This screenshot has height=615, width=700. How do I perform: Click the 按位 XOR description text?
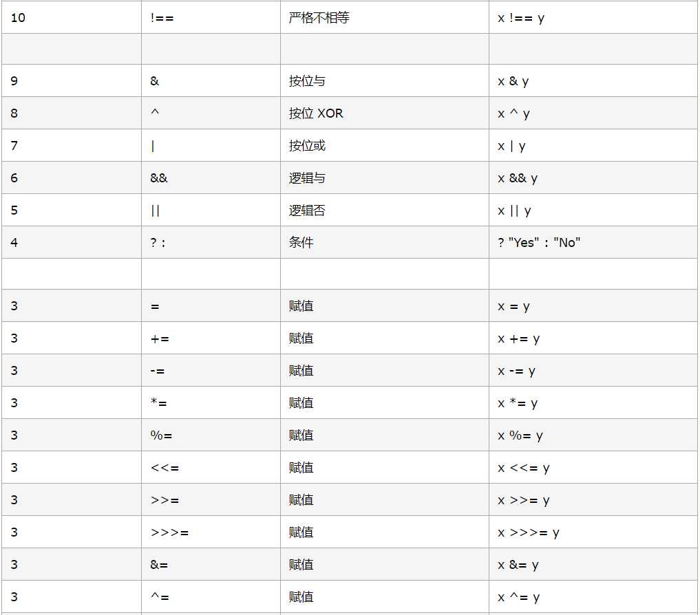[316, 114]
